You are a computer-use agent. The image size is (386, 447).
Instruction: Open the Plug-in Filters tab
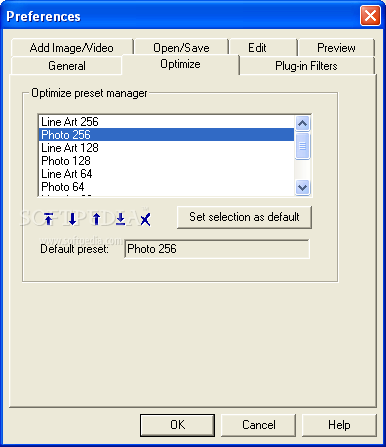coord(306,66)
